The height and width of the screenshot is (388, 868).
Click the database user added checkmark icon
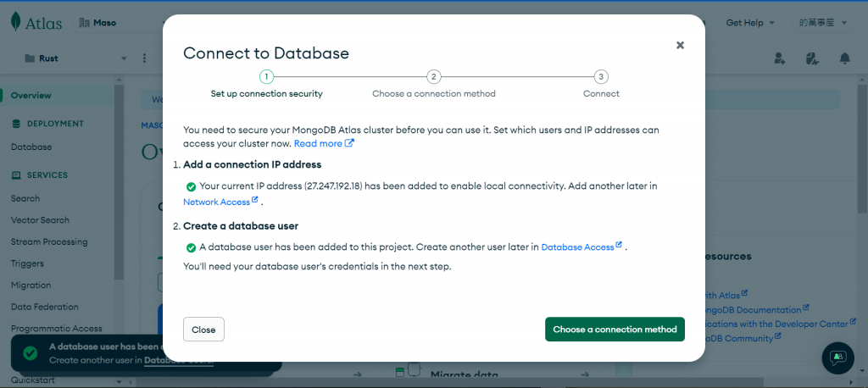pyautogui.click(x=191, y=248)
